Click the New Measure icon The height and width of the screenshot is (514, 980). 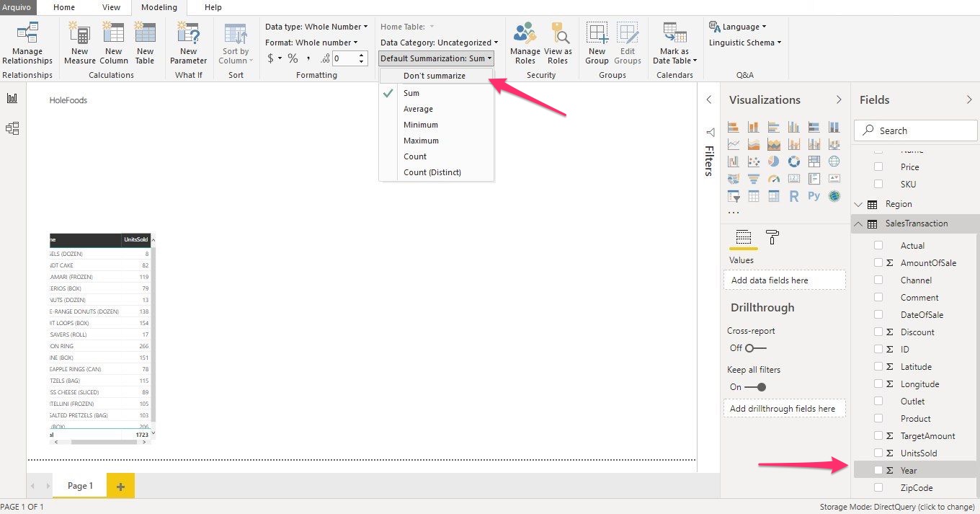click(x=79, y=43)
